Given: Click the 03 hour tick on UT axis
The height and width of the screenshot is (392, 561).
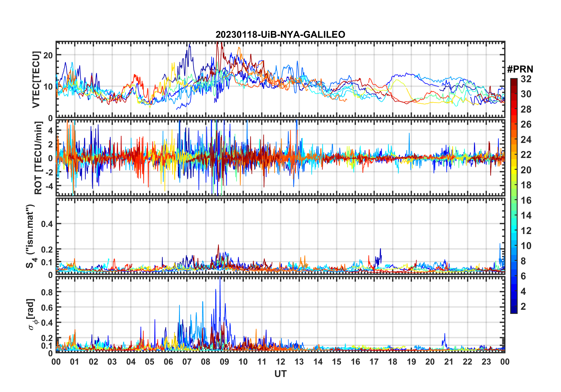Looking at the screenshot, I should coord(112,362).
